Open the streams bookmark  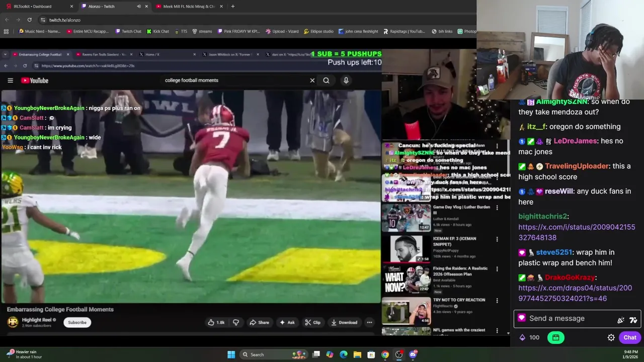(x=202, y=31)
